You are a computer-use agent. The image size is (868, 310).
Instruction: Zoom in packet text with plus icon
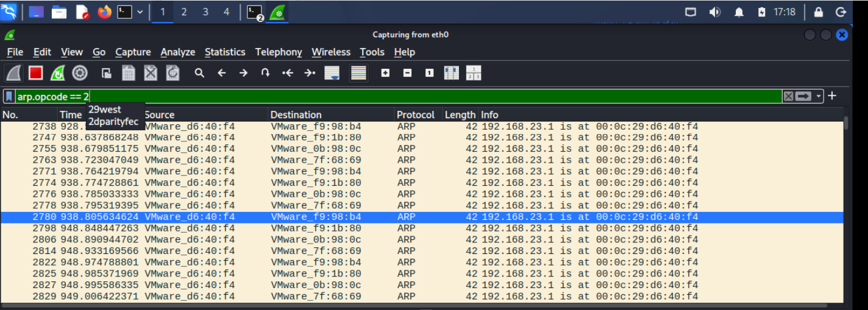coord(385,73)
